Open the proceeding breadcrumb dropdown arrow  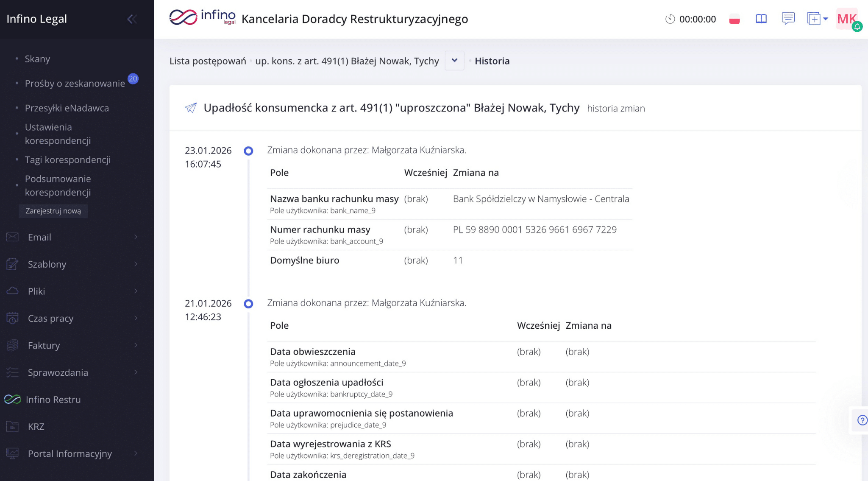click(455, 61)
